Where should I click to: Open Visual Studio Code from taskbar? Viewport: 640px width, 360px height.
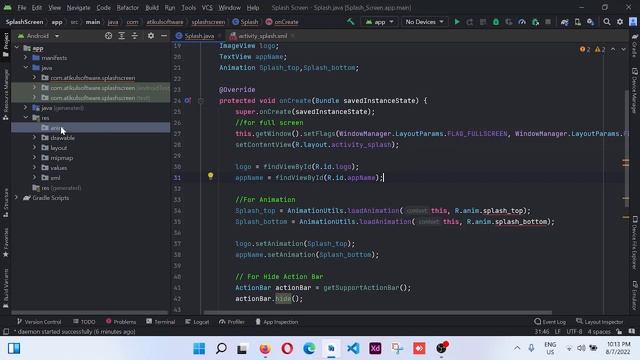pyautogui.click(x=353, y=348)
